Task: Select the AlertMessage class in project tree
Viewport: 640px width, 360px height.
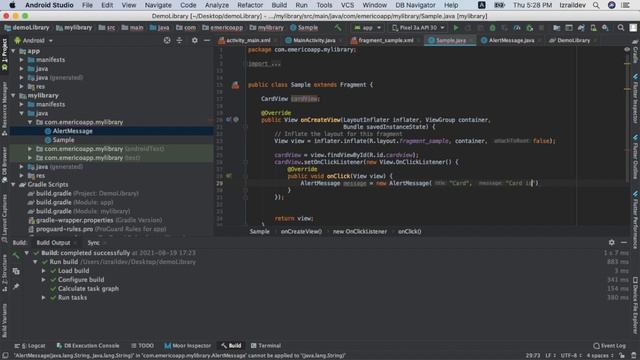Action: (x=72, y=131)
